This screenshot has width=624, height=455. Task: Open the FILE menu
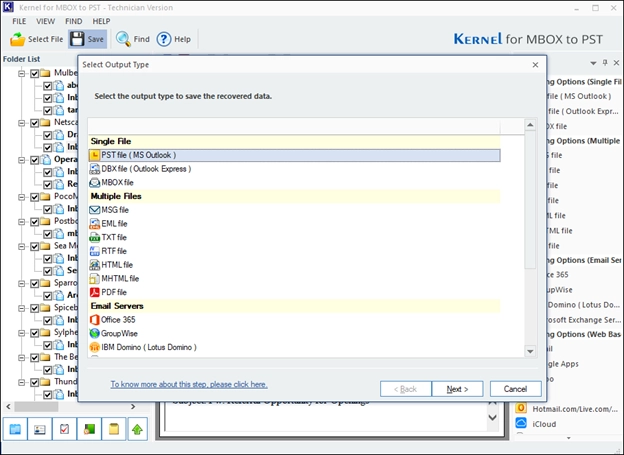click(19, 21)
